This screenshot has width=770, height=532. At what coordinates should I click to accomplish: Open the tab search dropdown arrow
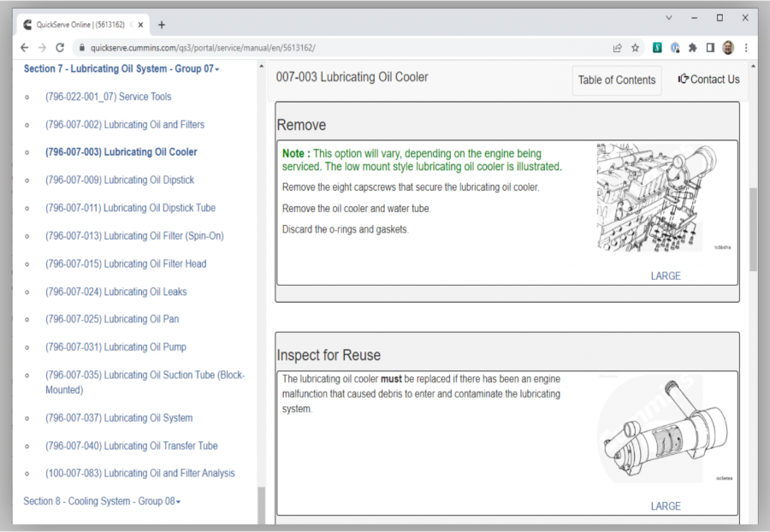(668, 18)
